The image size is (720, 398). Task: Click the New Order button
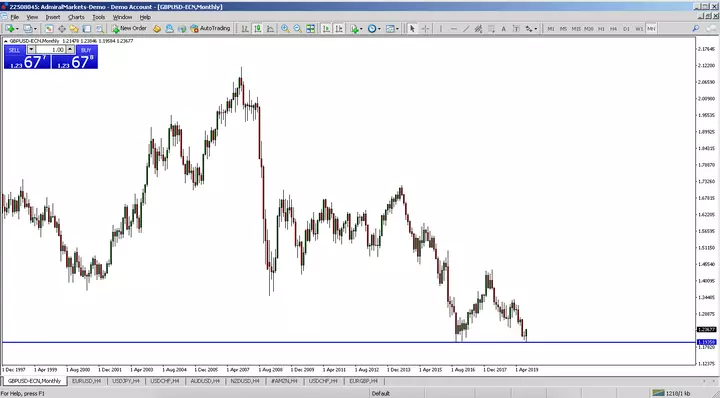(x=129, y=28)
